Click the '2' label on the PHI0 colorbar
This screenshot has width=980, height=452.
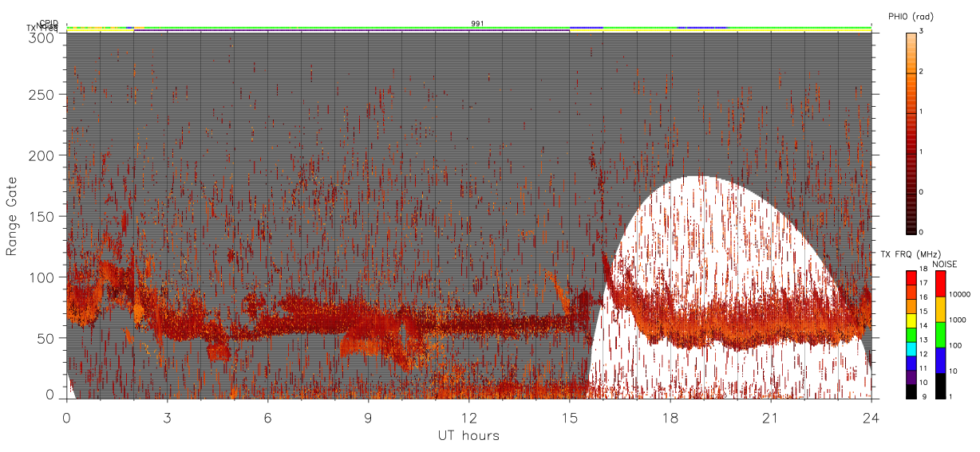tap(921, 73)
